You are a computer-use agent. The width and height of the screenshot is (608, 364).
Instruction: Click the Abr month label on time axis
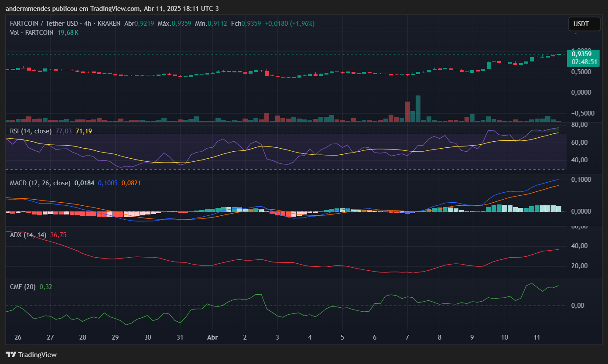[x=212, y=337]
